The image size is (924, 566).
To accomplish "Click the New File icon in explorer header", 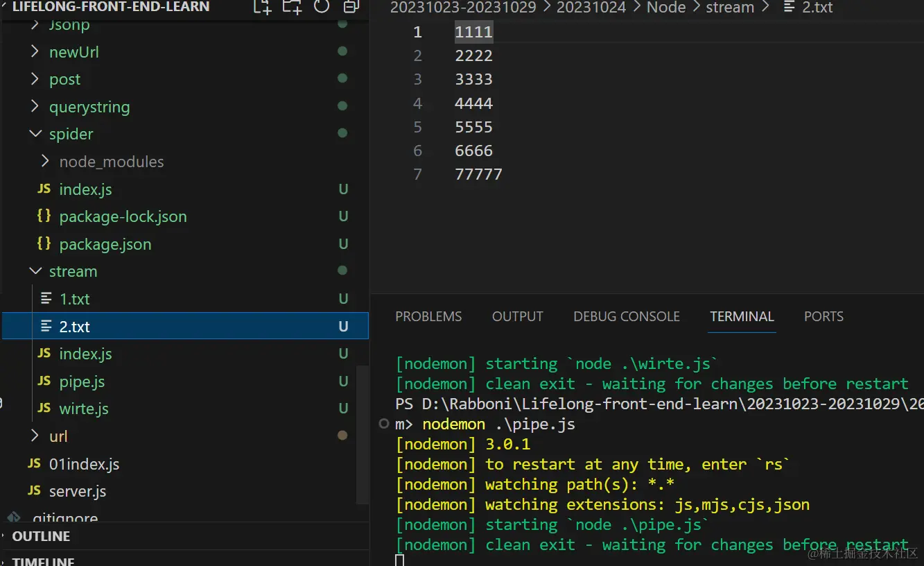I will (x=262, y=7).
